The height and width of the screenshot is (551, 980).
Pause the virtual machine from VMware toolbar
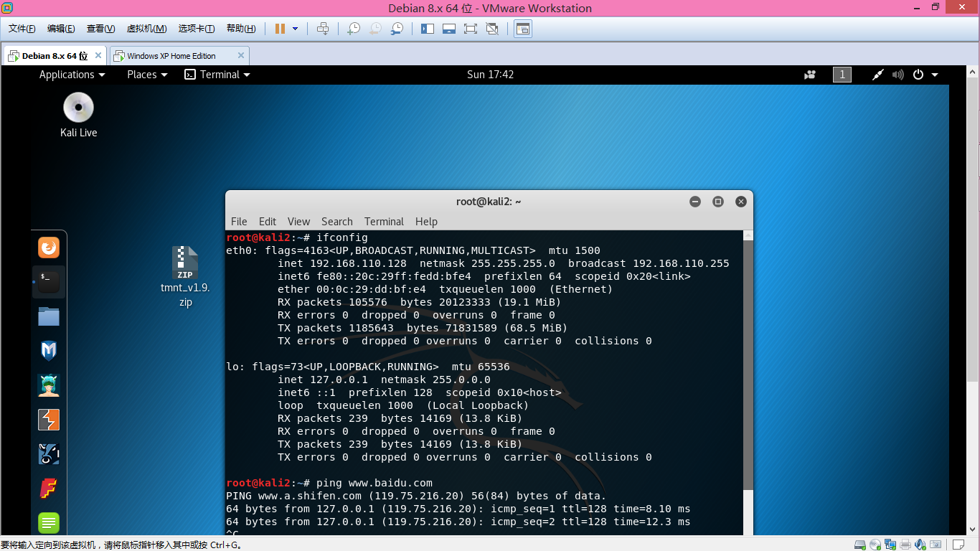click(x=280, y=29)
